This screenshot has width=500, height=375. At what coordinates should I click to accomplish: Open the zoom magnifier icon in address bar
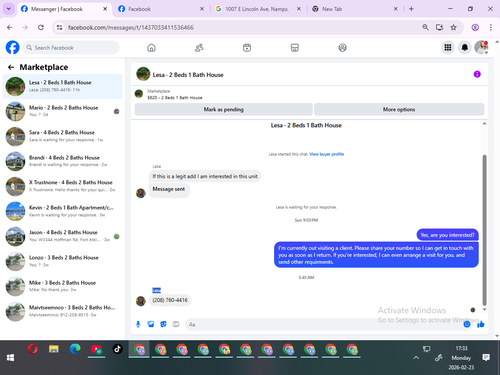click(425, 27)
